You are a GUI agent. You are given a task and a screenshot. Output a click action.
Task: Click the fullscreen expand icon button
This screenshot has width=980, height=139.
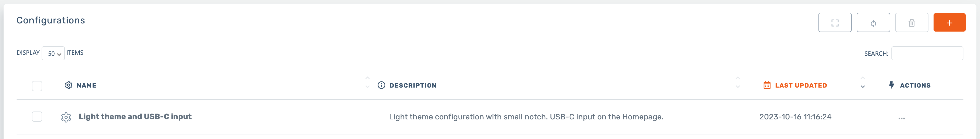(835, 23)
